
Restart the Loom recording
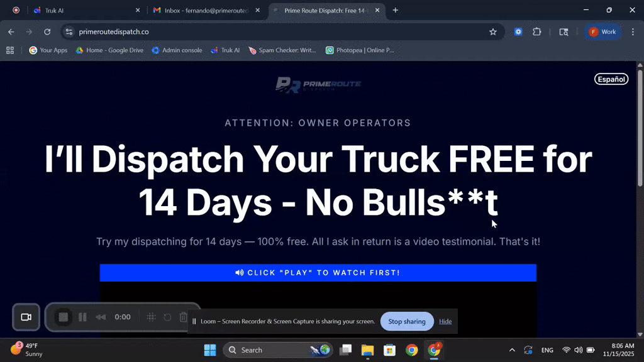point(167,317)
